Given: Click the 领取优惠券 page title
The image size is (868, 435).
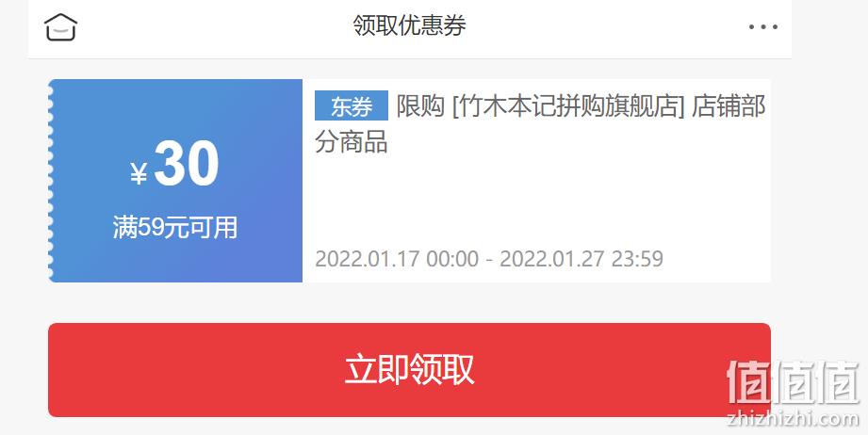Looking at the screenshot, I should point(409,25).
